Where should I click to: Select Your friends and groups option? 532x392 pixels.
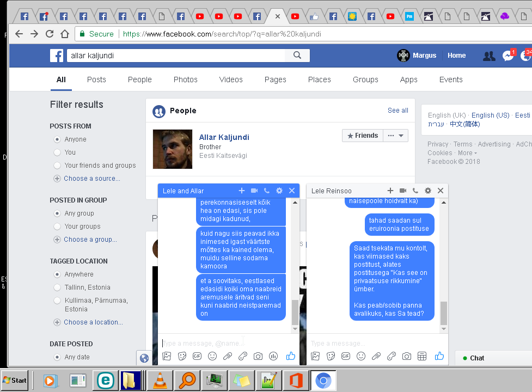pyautogui.click(x=57, y=166)
